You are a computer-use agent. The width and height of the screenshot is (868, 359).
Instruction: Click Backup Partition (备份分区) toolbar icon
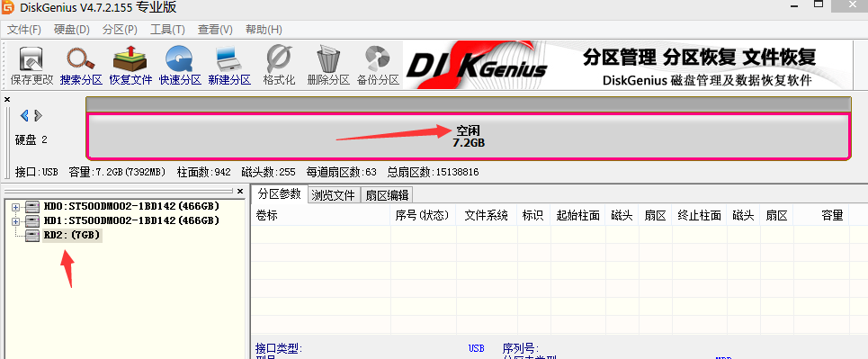click(378, 66)
